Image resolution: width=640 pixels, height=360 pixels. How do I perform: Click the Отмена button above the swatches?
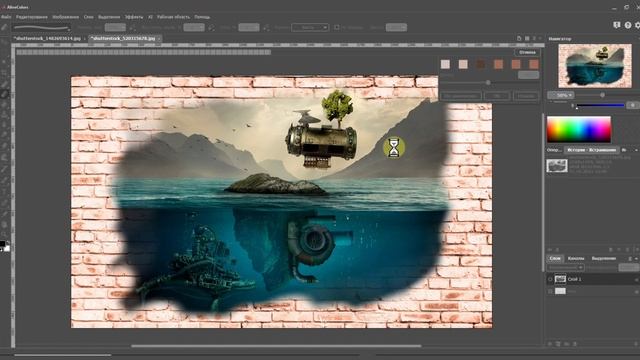coord(527,52)
